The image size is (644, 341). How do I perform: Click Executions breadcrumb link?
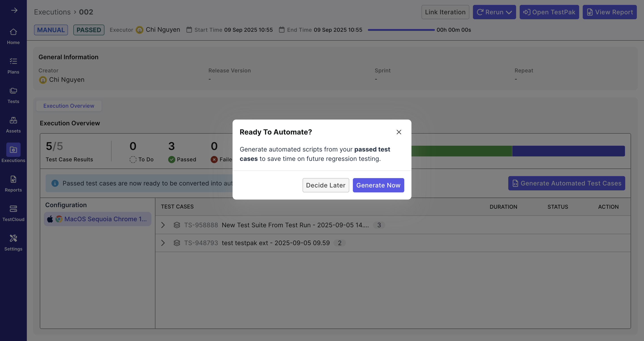pos(52,12)
